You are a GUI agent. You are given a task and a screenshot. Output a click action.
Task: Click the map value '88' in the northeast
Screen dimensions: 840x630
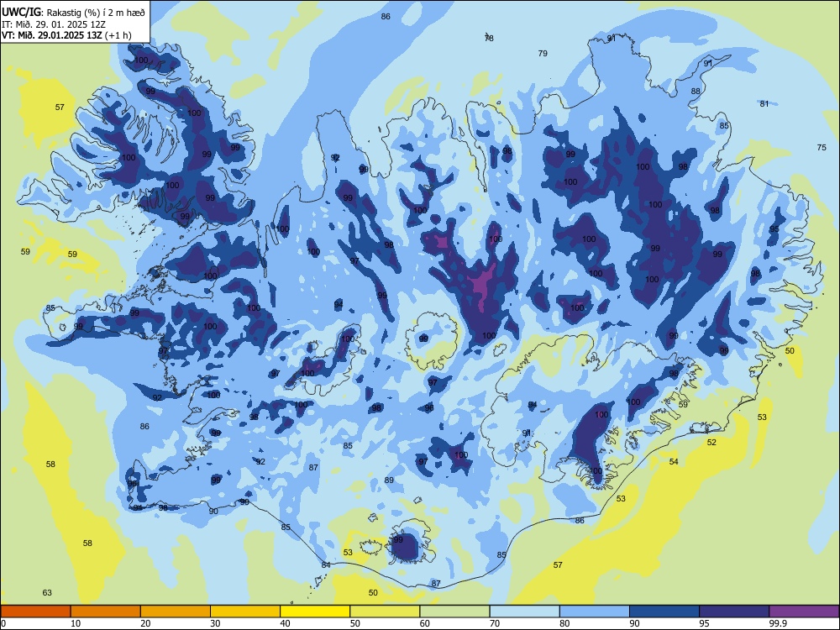[696, 91]
